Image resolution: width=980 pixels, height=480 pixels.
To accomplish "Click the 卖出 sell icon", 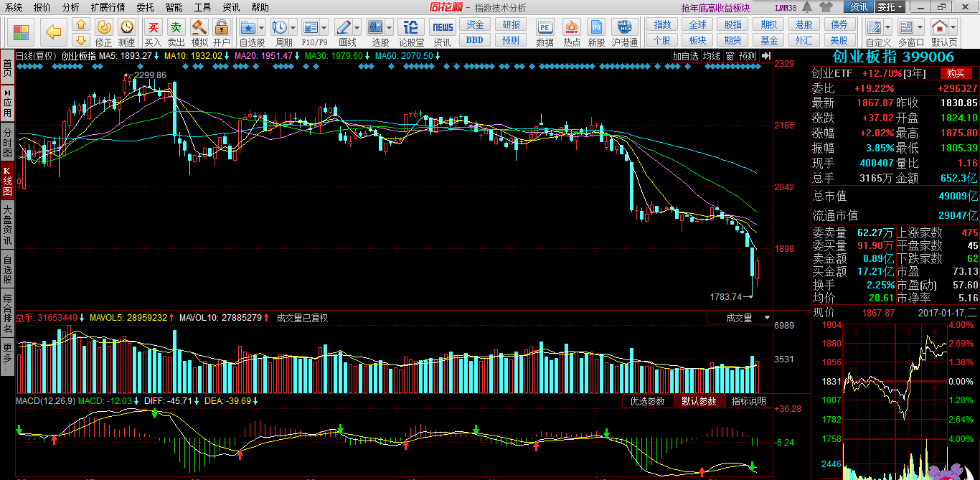I will tap(176, 33).
